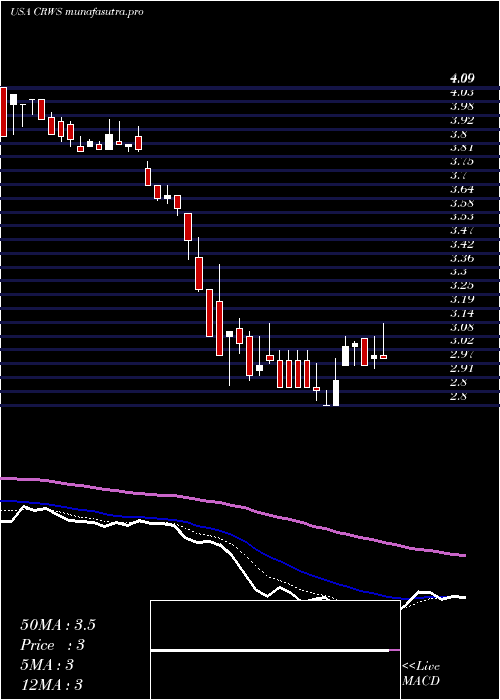Click the 3.08 price axis label

tap(462, 327)
